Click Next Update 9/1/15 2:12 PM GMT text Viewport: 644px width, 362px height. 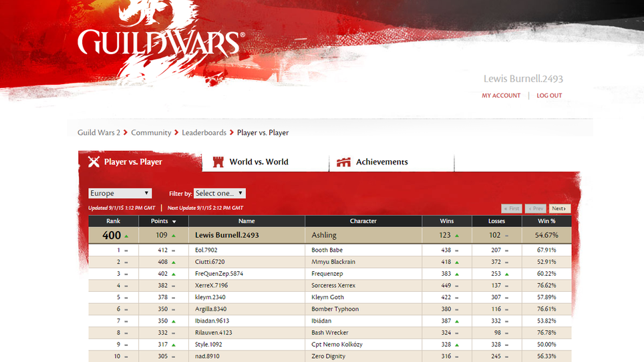pos(205,208)
